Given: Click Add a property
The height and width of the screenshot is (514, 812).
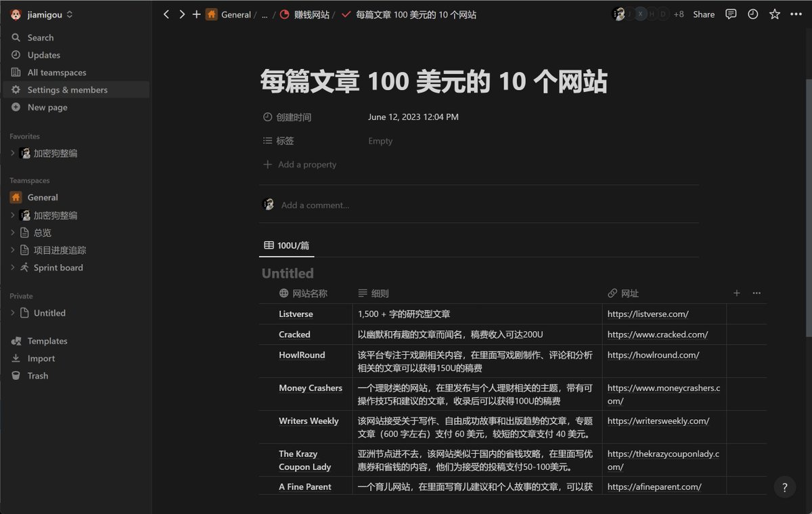Looking at the screenshot, I should (x=299, y=165).
